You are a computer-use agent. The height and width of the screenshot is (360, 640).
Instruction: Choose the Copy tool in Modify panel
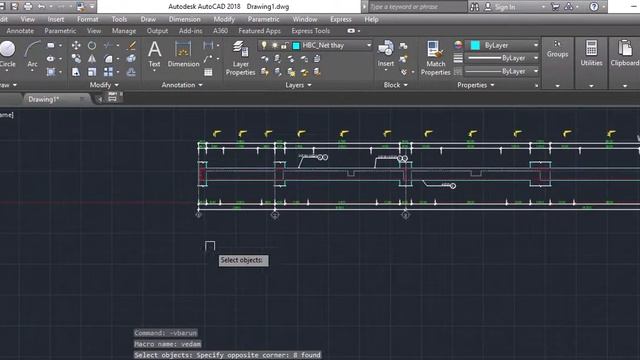[76, 59]
